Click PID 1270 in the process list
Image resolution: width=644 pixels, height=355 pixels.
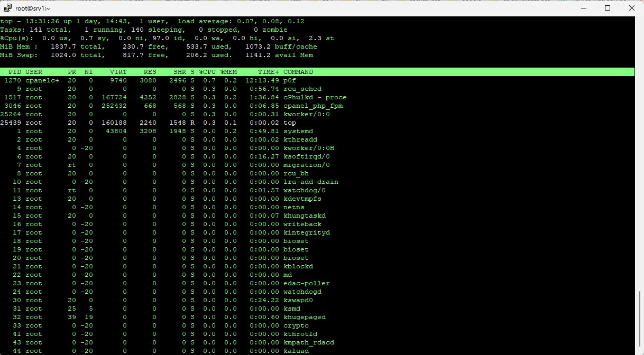(13, 80)
